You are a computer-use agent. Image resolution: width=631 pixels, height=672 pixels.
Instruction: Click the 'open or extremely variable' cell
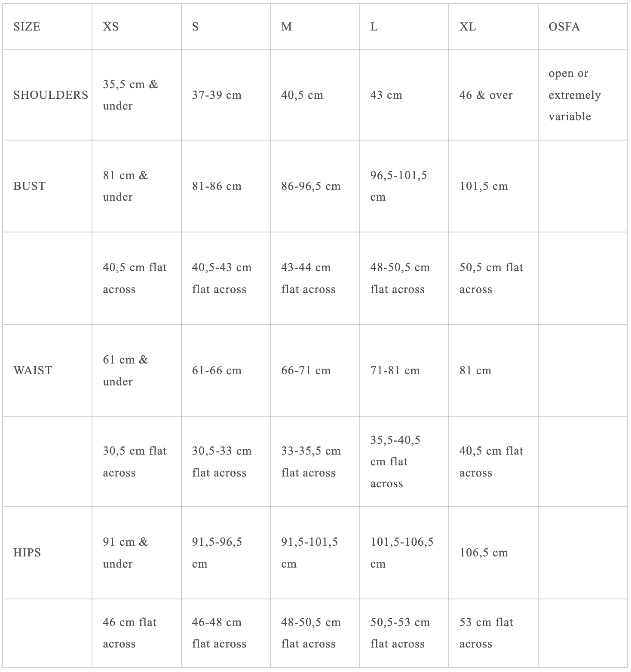click(574, 95)
